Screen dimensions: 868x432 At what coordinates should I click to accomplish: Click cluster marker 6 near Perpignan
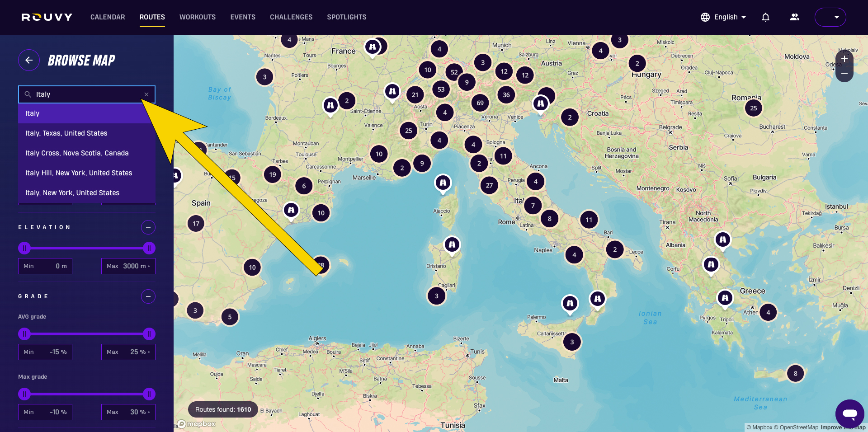[304, 186]
